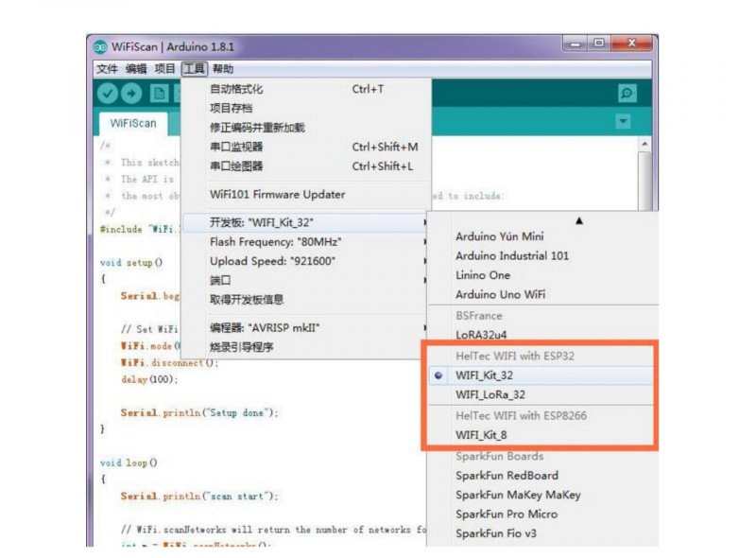
Task: Select Arduino Uno WiFi board
Action: (542, 294)
